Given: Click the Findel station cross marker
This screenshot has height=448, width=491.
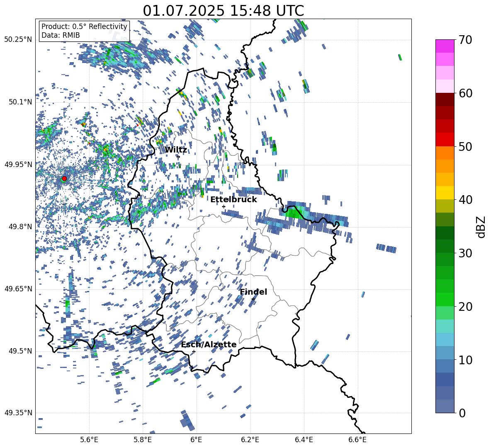Looking at the screenshot, I should click(253, 299).
